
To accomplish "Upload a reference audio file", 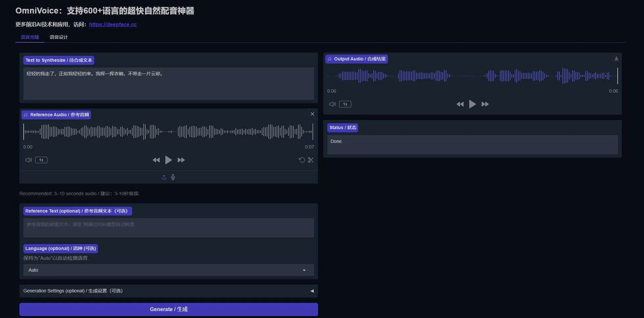I will tap(164, 177).
